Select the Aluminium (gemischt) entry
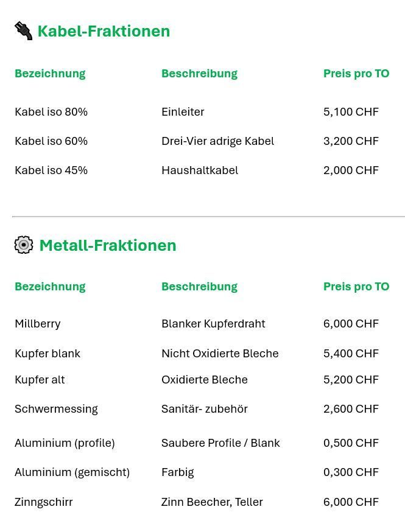Screen dimensions: 405x532 click(72, 472)
